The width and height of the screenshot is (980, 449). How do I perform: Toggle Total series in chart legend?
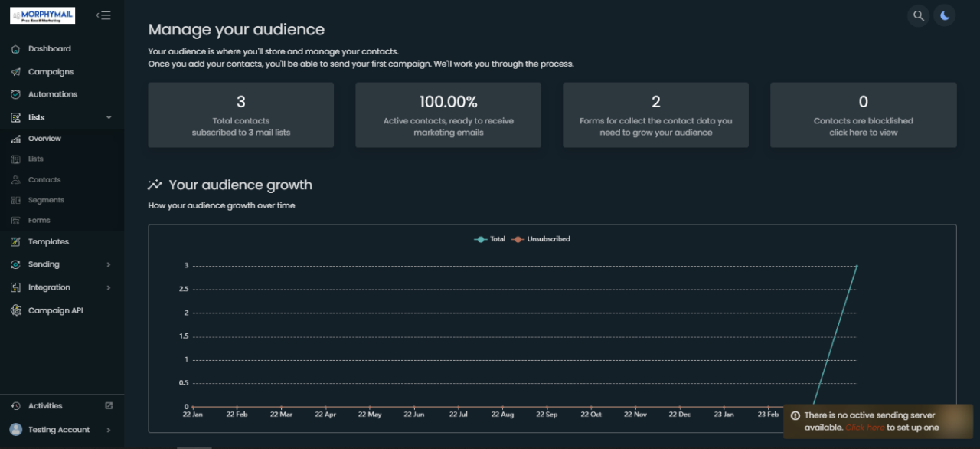coord(490,239)
